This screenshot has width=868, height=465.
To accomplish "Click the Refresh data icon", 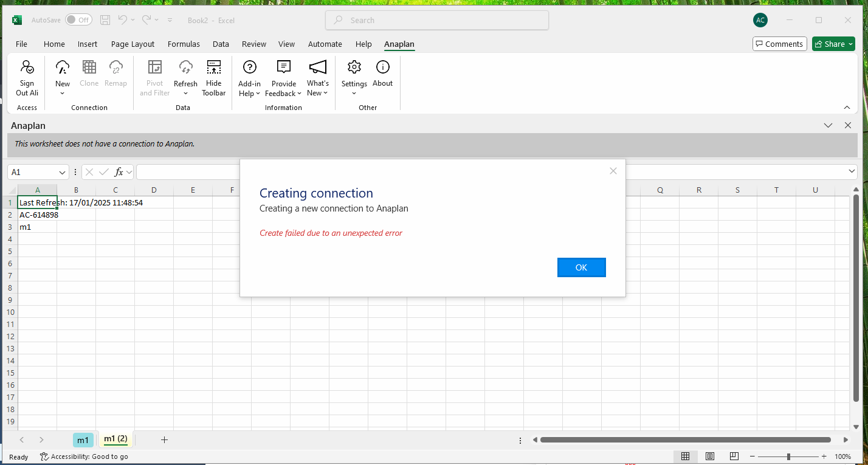I will click(185, 67).
